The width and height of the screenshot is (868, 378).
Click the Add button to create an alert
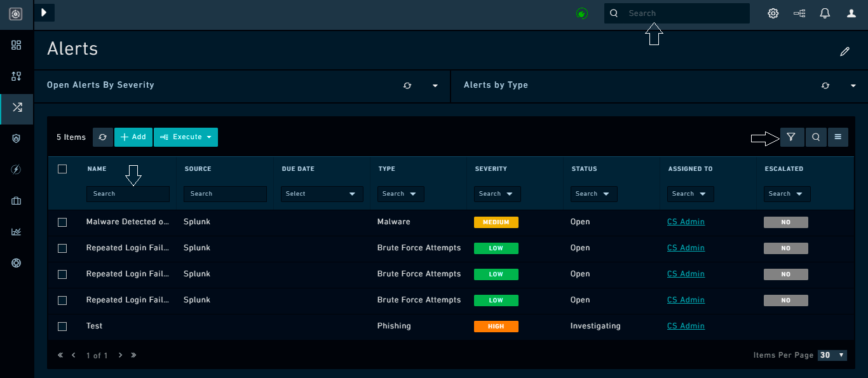[x=133, y=137]
